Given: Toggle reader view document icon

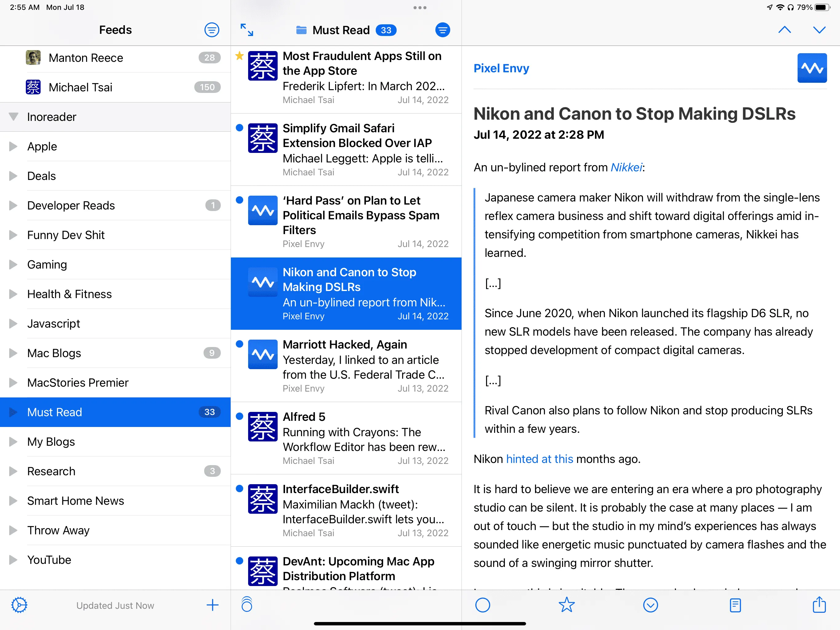Looking at the screenshot, I should point(735,605).
